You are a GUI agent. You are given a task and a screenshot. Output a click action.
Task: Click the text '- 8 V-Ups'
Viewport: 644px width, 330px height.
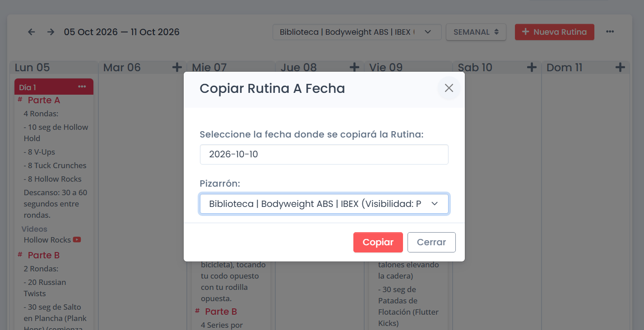[39, 152]
